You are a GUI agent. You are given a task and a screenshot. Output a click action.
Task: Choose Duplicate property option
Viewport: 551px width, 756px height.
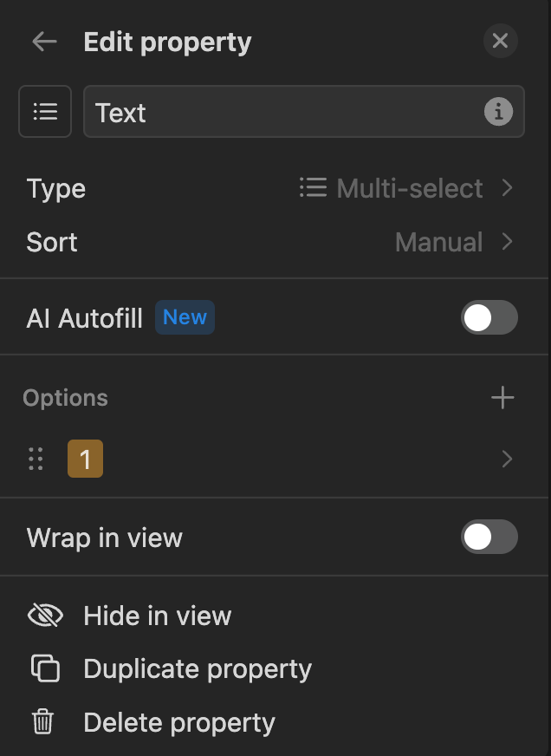click(197, 669)
